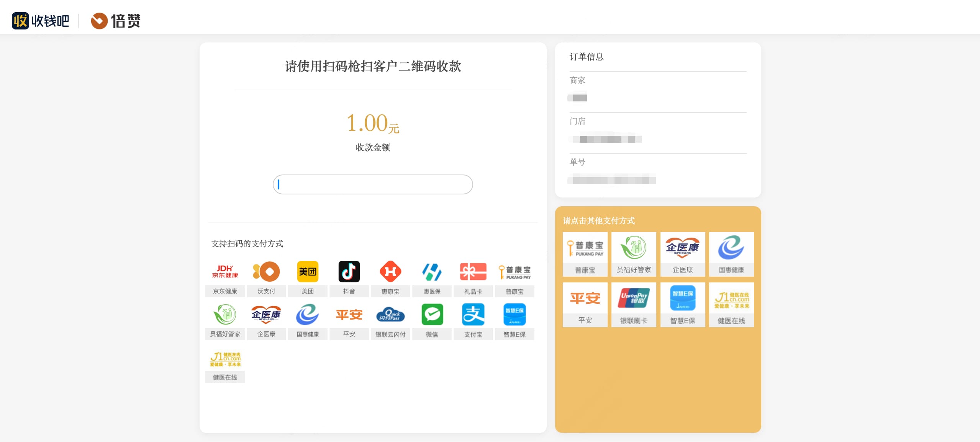Click the 1.00元 payment amount
The height and width of the screenshot is (442, 980).
point(373,123)
